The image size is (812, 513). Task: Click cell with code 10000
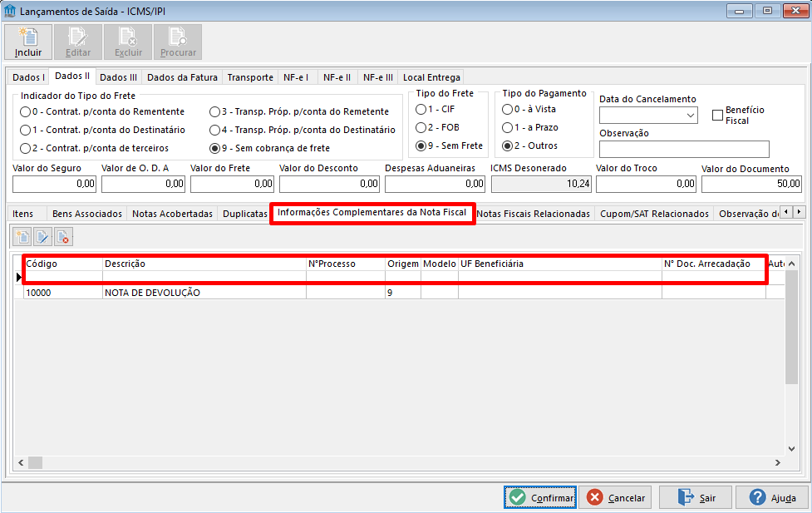click(x=63, y=293)
